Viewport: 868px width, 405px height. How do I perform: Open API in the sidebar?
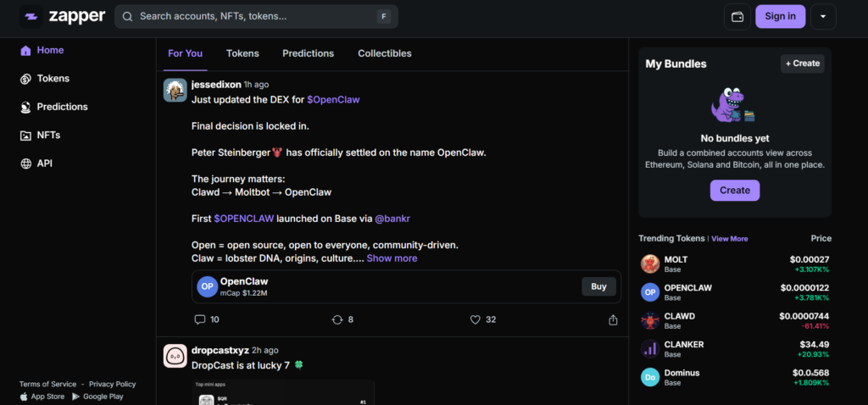coord(44,164)
